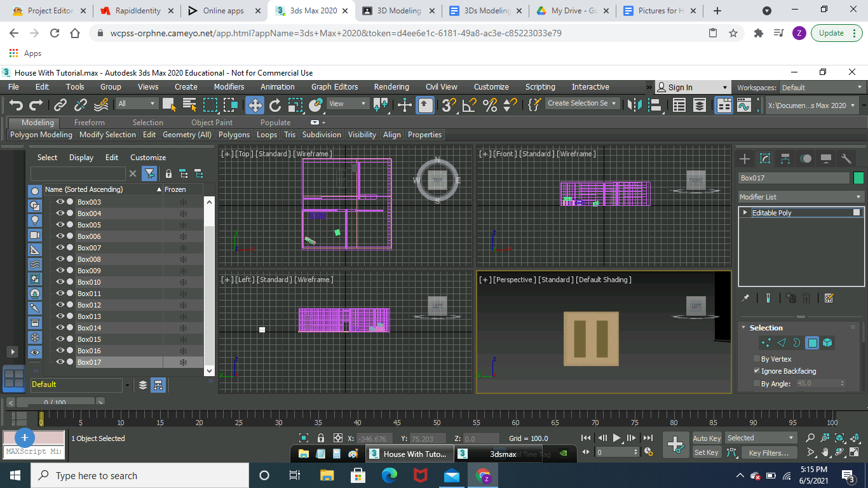This screenshot has width=868, height=488.
Task: Click Curve Editor wave icon in toolbar
Action: point(744,105)
